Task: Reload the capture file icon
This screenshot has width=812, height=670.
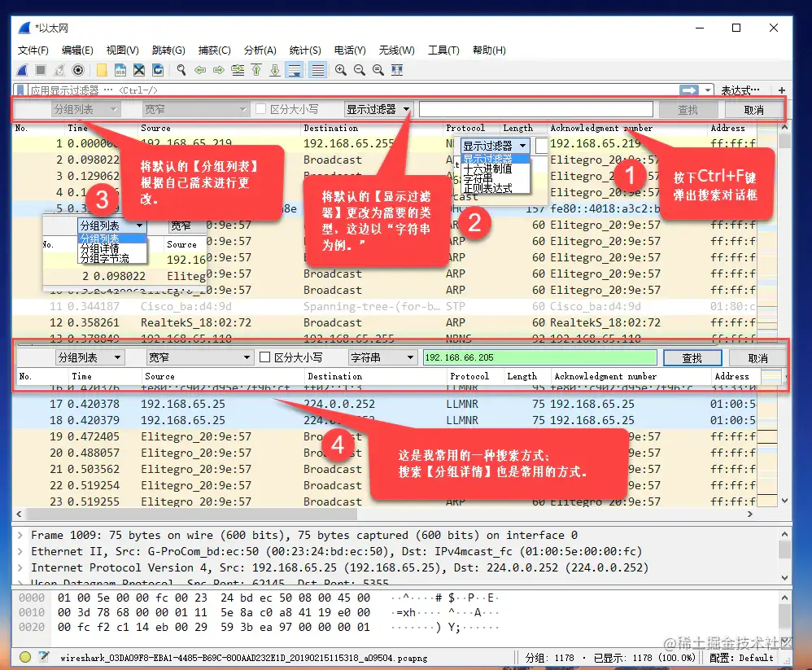Action: coord(158,70)
